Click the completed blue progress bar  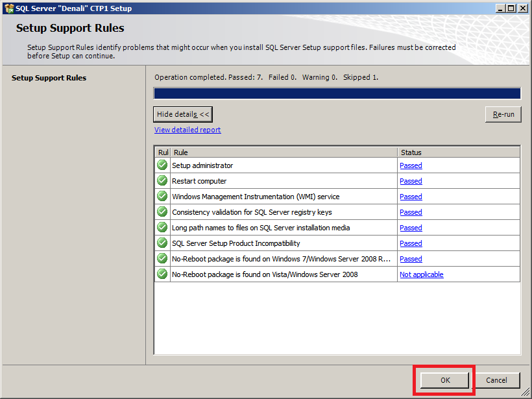pos(337,93)
